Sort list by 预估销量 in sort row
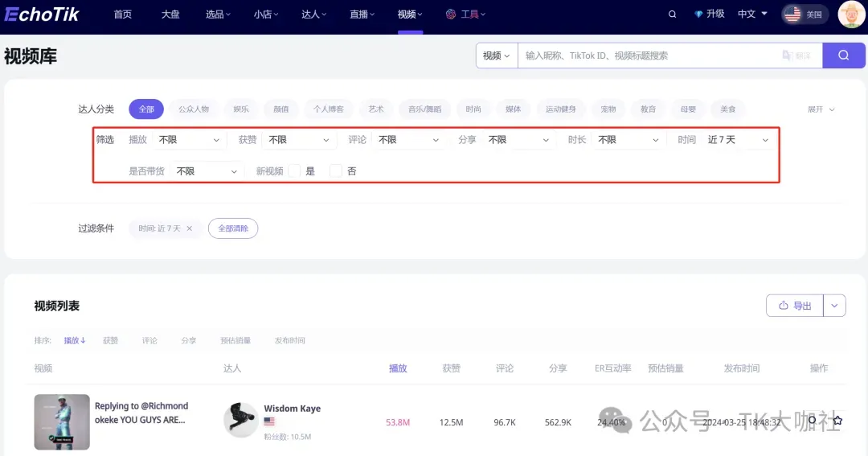 coord(235,340)
